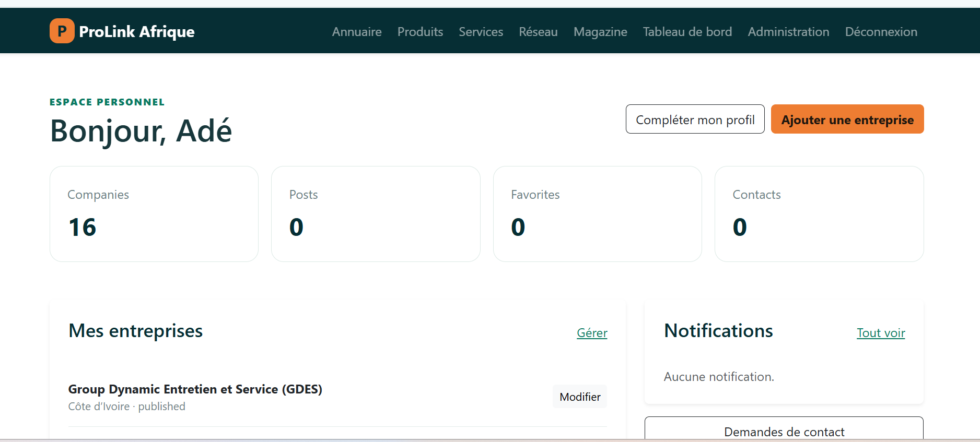This screenshot has height=442, width=980.
Task: Click Modifier for the GDES company
Action: pyautogui.click(x=580, y=397)
